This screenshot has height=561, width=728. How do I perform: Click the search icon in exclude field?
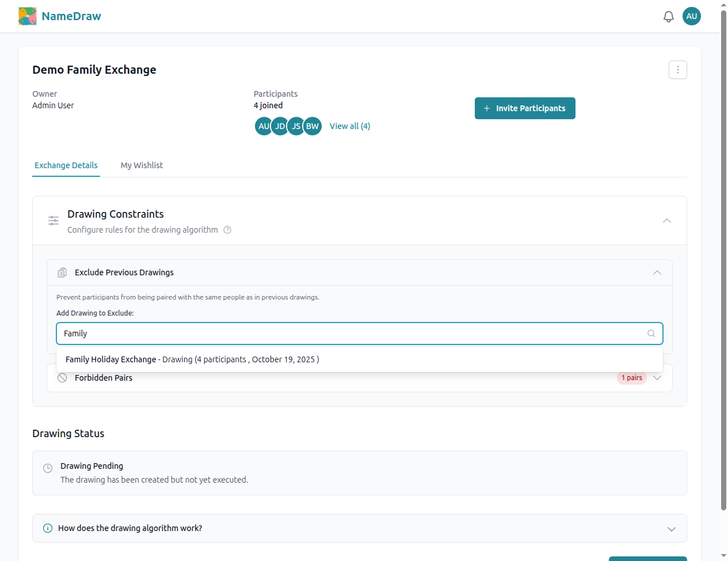[x=651, y=333]
